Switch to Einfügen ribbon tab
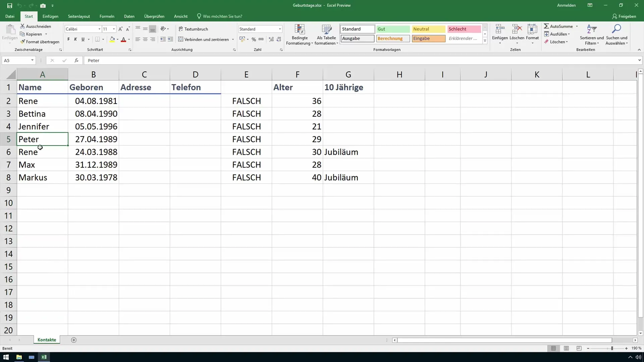Image resolution: width=644 pixels, height=362 pixels. pyautogui.click(x=50, y=16)
